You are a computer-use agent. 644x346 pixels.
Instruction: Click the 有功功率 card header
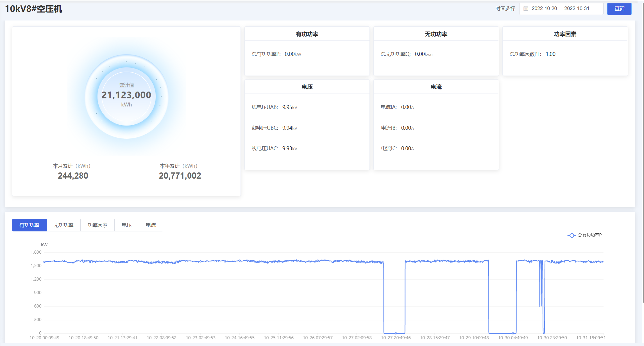(307, 34)
